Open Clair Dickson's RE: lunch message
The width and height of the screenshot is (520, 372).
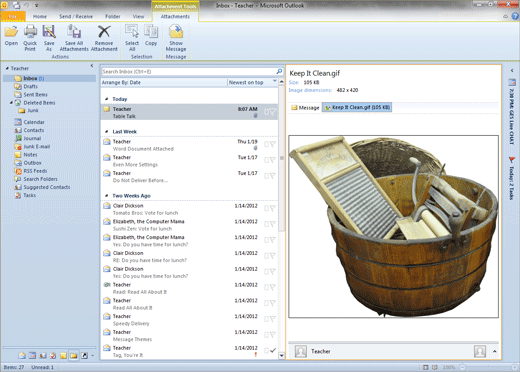coord(189,257)
